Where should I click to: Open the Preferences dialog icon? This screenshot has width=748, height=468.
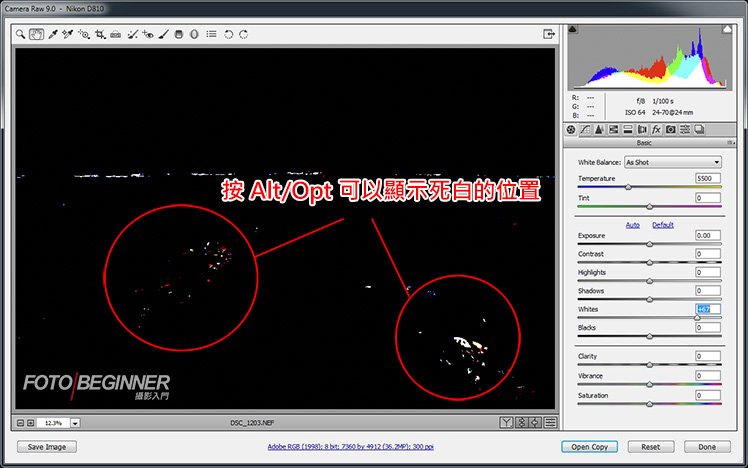(211, 33)
